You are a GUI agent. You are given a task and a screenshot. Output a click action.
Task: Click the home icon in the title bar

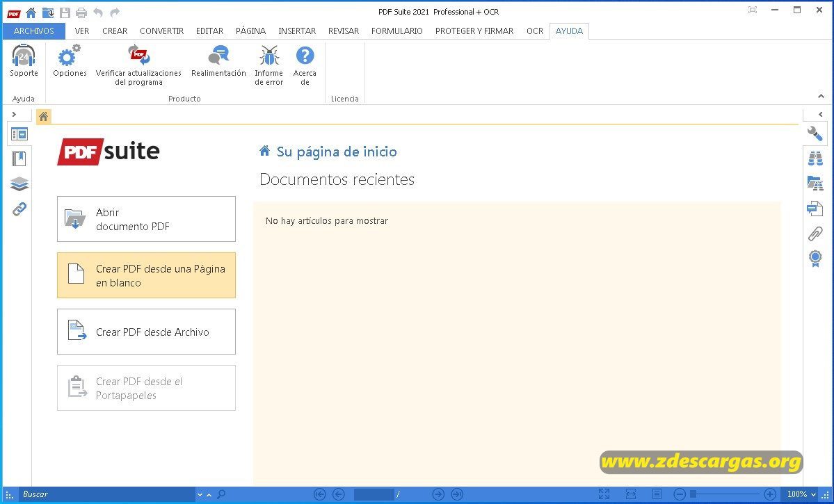tap(31, 13)
